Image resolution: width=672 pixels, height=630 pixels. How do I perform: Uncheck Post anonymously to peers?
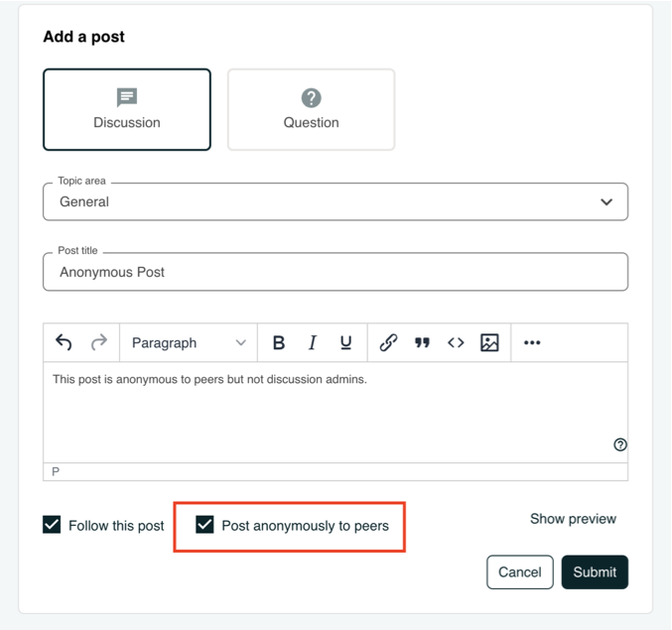(205, 525)
